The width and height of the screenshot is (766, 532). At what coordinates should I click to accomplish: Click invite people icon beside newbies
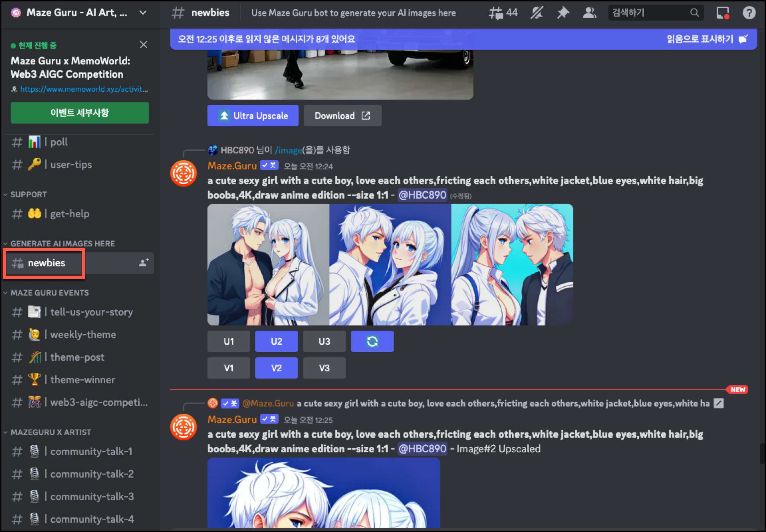pos(144,263)
